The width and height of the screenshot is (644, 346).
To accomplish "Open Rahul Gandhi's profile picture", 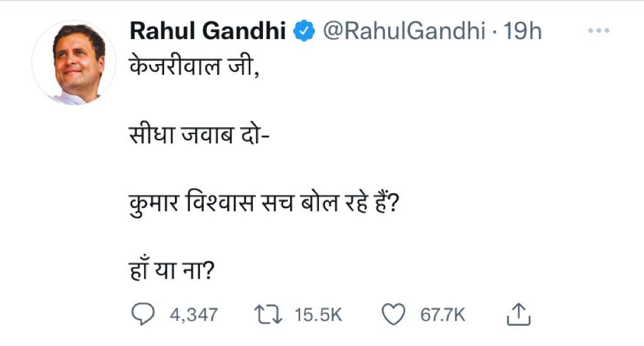I will pos(75,63).
